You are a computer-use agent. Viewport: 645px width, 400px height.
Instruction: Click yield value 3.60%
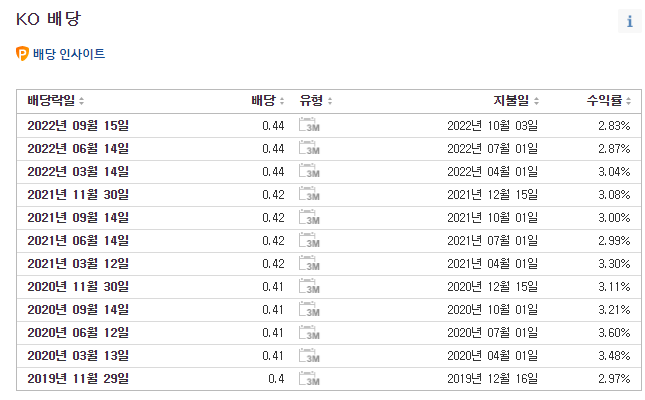(x=614, y=333)
